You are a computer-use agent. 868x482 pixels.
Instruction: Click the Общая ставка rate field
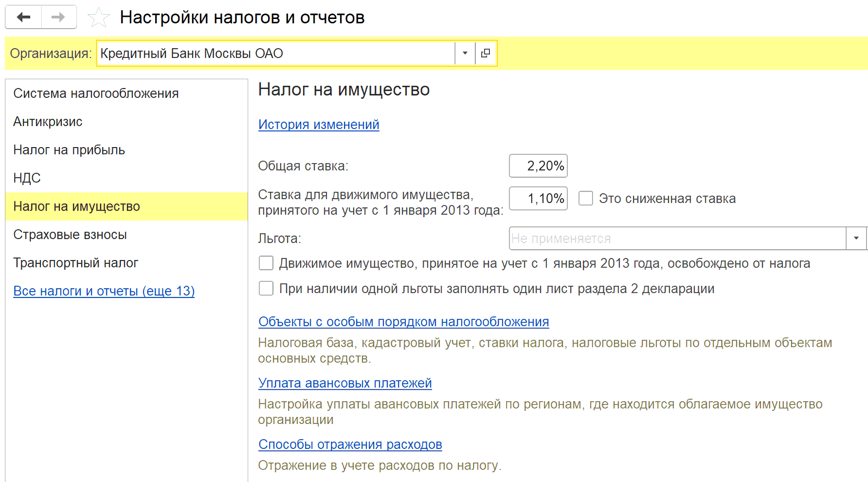[538, 166]
